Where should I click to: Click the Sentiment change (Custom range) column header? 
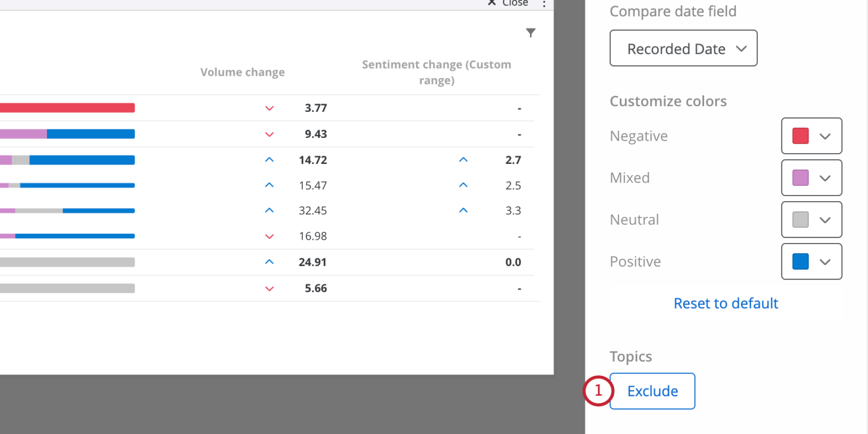tap(436, 72)
